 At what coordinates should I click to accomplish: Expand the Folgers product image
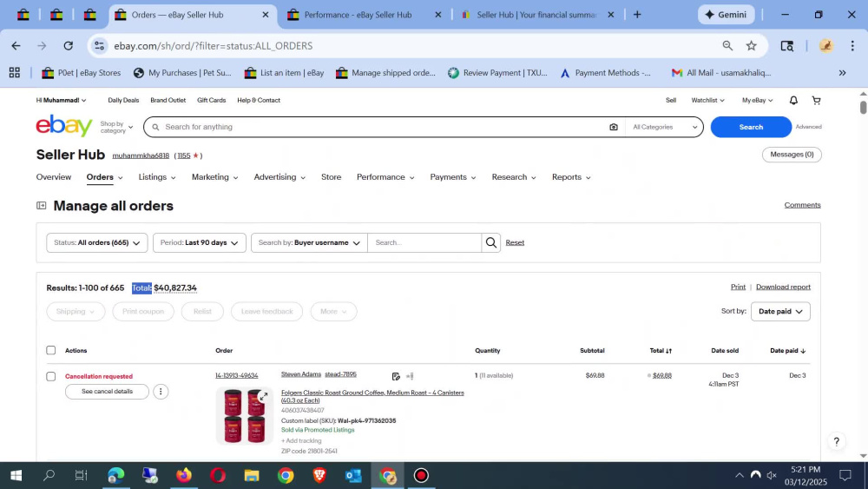264,397
